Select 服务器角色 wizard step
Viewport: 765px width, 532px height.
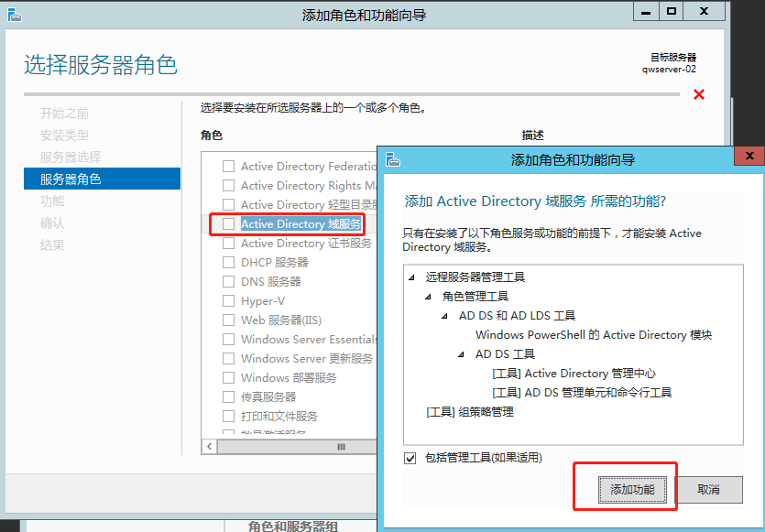(x=102, y=179)
